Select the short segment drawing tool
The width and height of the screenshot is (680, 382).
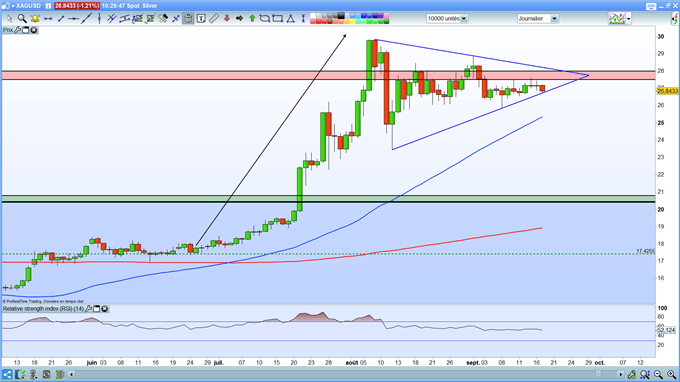[61, 19]
